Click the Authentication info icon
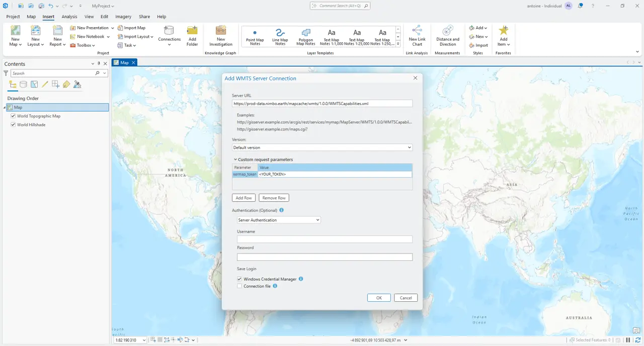The height and width of the screenshot is (346, 644). pos(282,210)
